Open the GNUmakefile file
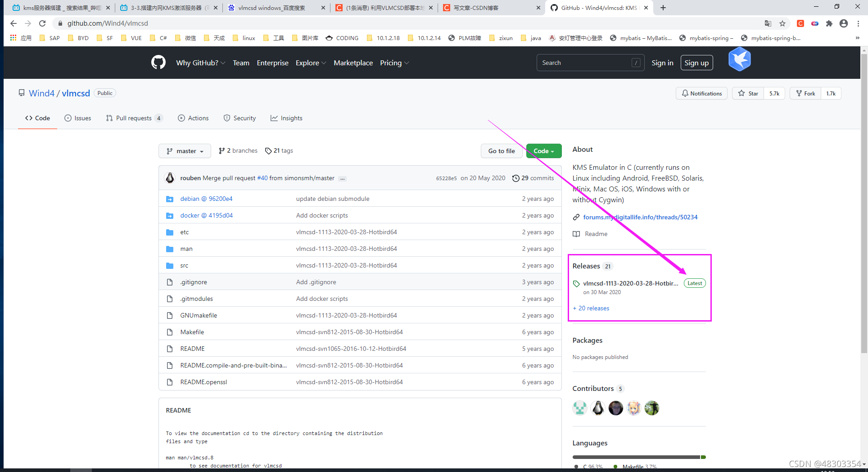Image resolution: width=868 pixels, height=472 pixels. [x=199, y=315]
